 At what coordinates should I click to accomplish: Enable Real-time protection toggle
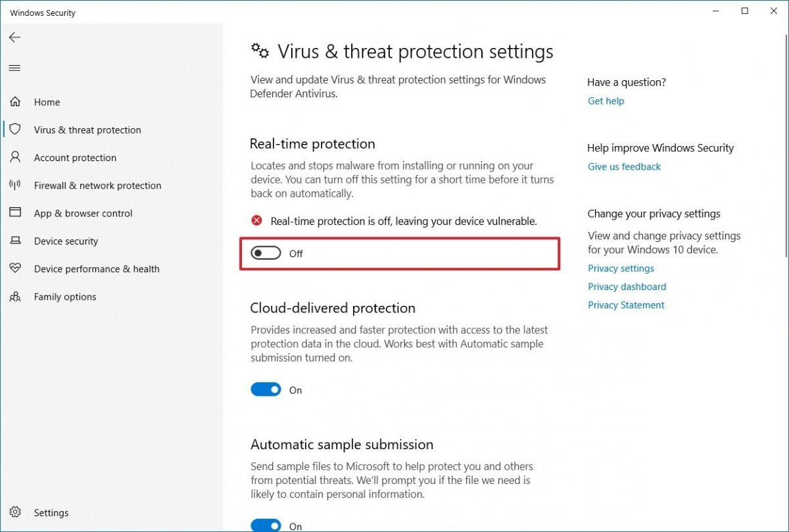tap(265, 253)
